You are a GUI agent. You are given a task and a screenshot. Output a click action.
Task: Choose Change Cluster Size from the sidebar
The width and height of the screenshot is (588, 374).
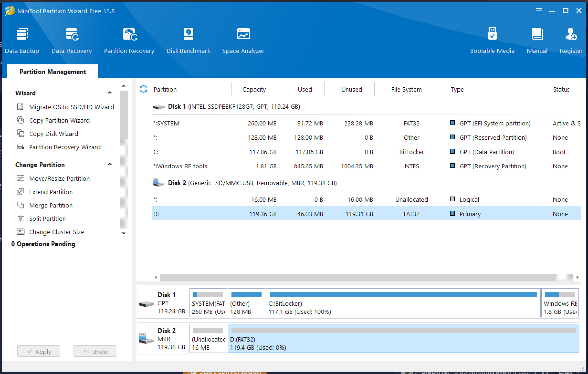click(56, 232)
